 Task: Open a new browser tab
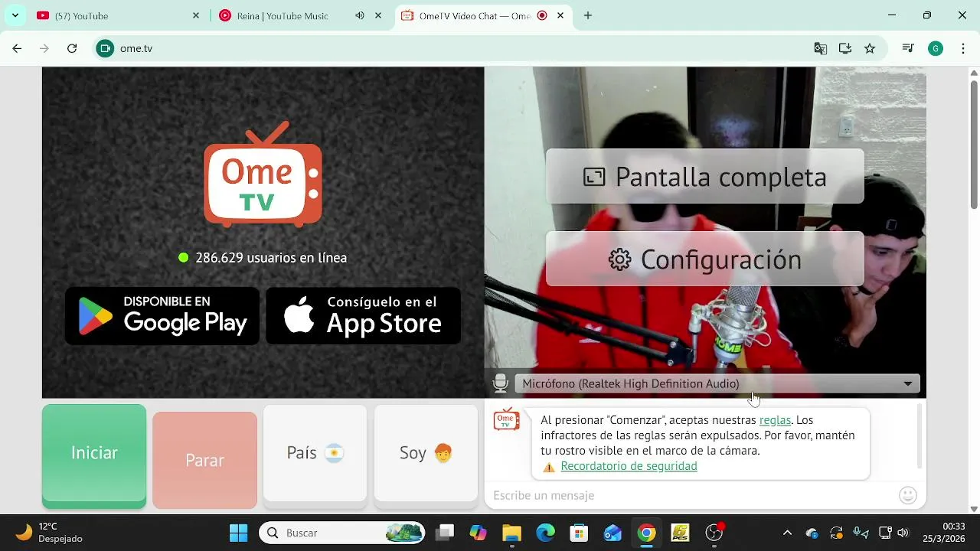(588, 15)
